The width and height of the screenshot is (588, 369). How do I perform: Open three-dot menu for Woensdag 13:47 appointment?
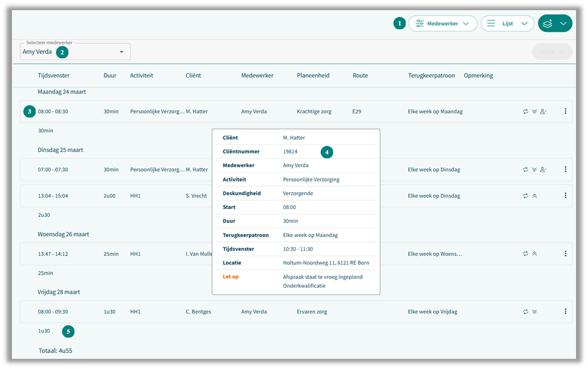565,253
